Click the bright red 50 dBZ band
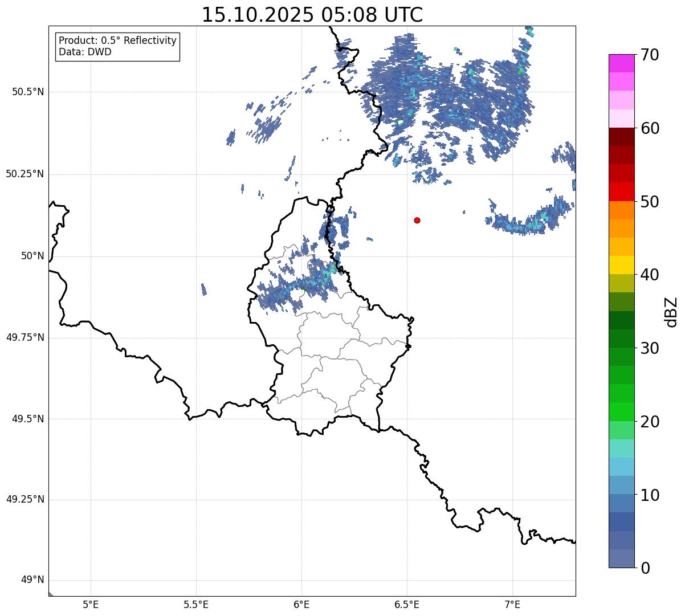 coord(622,191)
